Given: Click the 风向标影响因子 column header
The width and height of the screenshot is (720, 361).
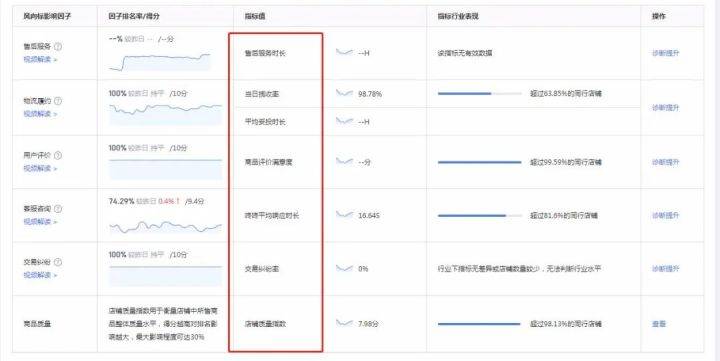Looking at the screenshot, I should tap(47, 16).
